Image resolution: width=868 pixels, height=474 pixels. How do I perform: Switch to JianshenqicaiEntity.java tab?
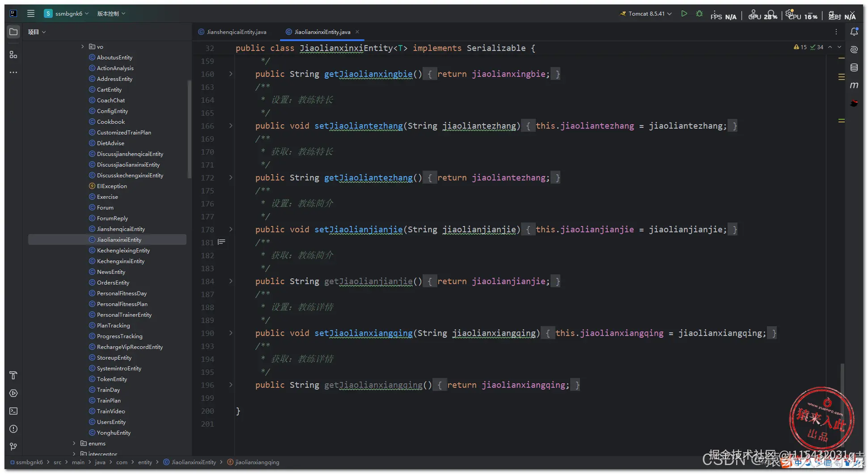[233, 32]
